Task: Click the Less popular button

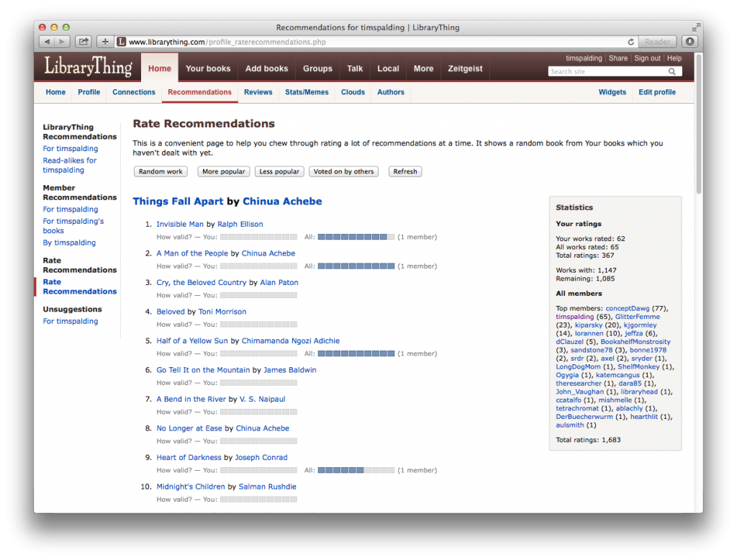Action: [x=279, y=171]
